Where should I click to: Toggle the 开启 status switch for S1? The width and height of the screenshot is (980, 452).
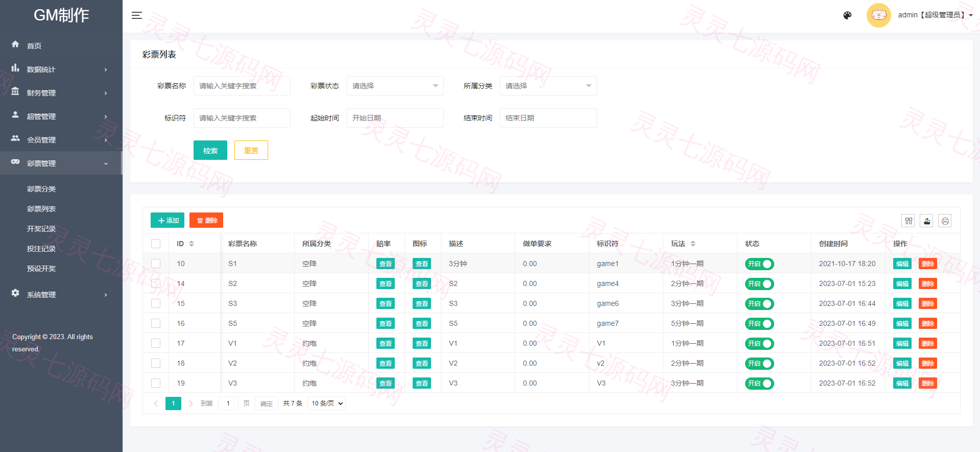point(759,264)
